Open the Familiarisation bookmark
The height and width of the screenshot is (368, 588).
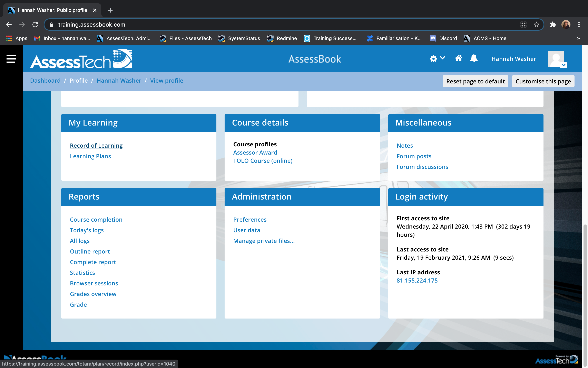394,38
